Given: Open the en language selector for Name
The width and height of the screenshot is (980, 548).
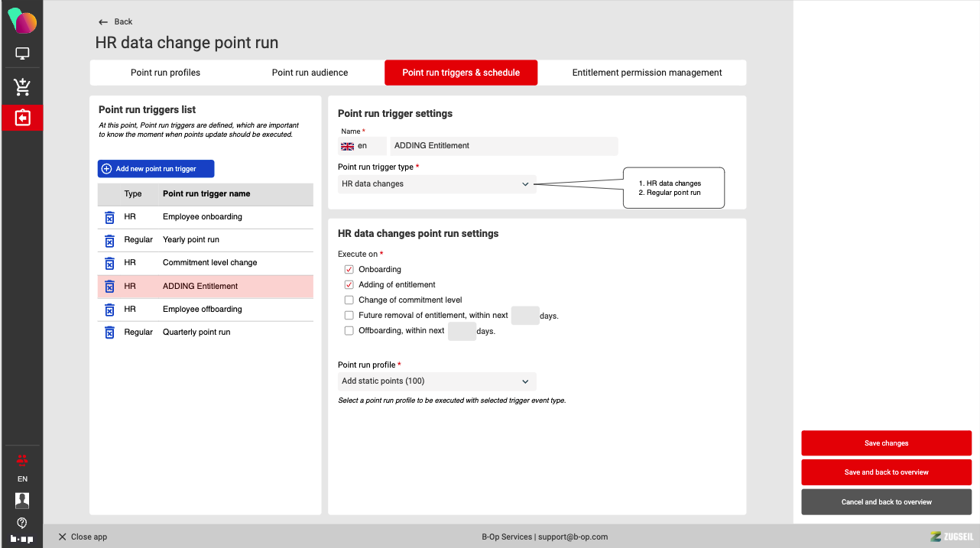Looking at the screenshot, I should [362, 146].
